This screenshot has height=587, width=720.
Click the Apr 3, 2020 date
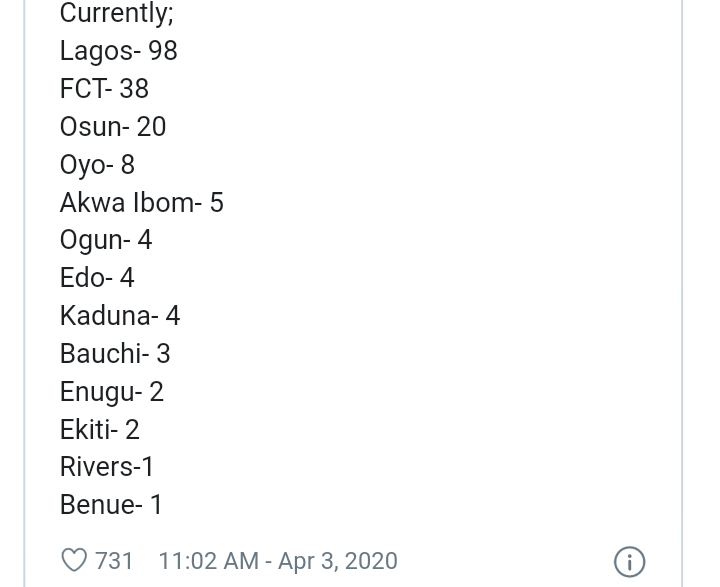338,561
